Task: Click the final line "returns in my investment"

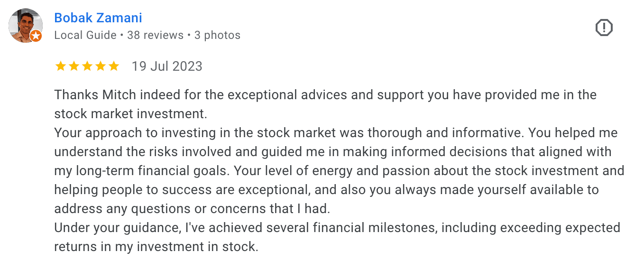Action: (x=156, y=247)
